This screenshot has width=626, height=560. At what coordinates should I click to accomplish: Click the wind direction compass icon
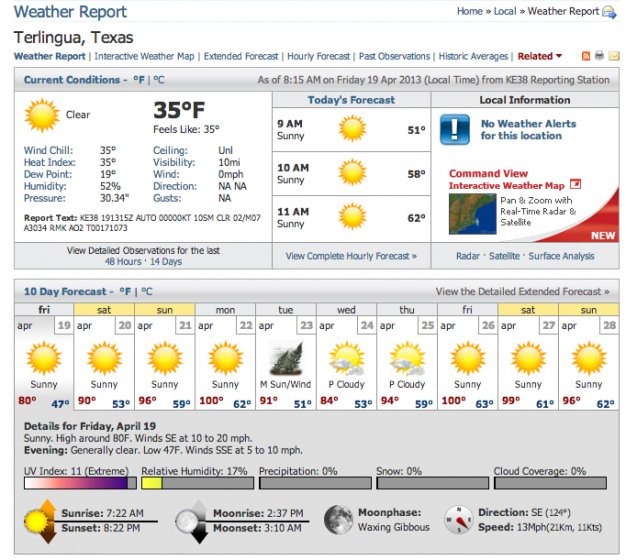pyautogui.click(x=461, y=520)
